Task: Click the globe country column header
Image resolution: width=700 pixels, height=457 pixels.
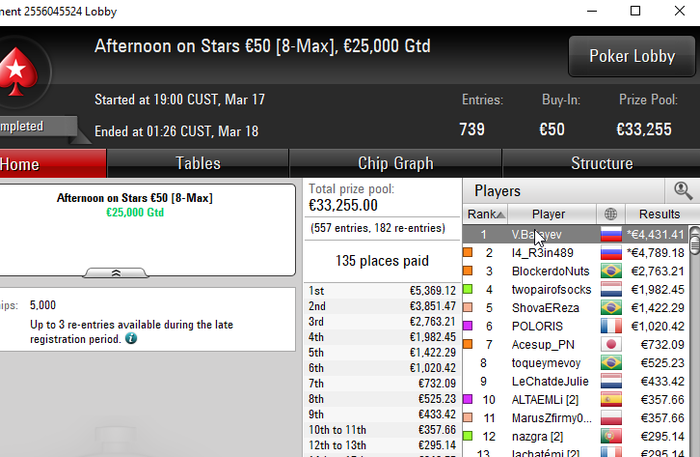Action: click(611, 214)
